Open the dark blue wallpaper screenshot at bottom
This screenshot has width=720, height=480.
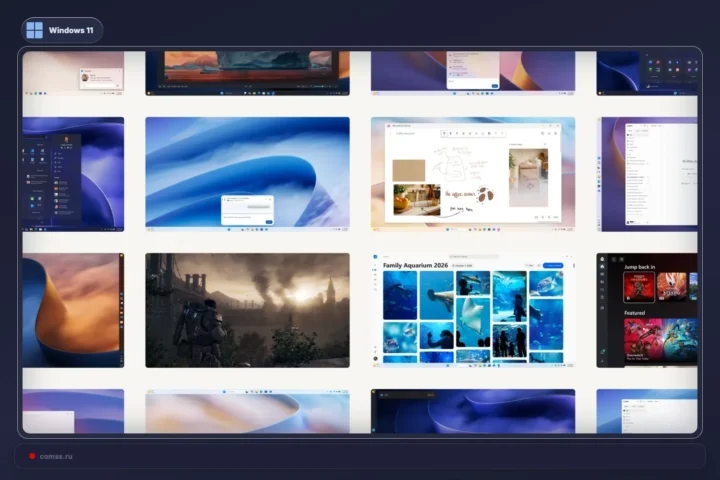tap(473, 411)
